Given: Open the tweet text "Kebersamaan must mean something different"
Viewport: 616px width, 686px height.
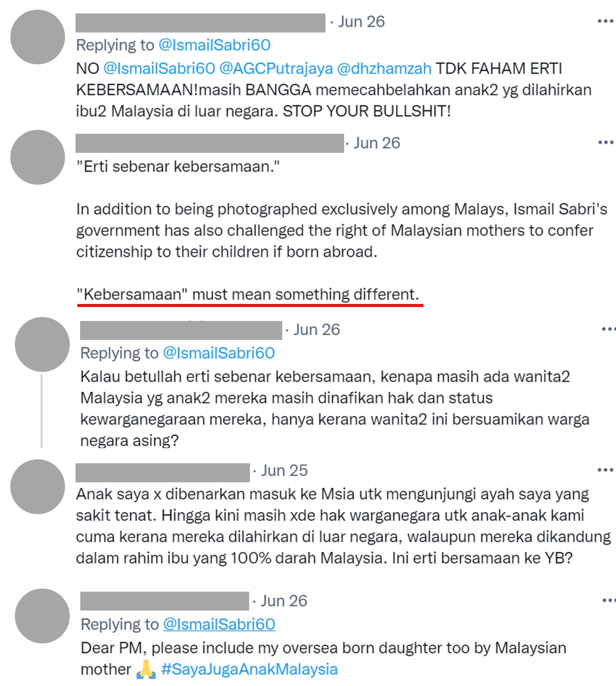Looking at the screenshot, I should 248,294.
